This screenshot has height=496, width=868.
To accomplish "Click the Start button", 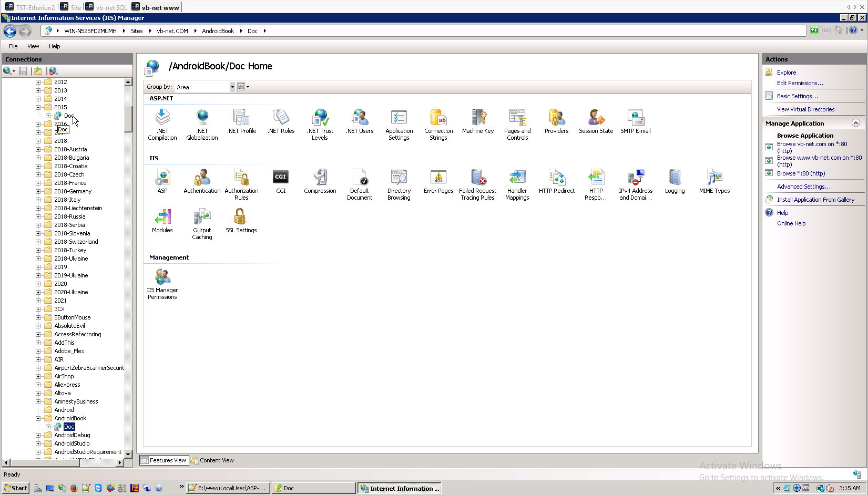I will [15, 488].
